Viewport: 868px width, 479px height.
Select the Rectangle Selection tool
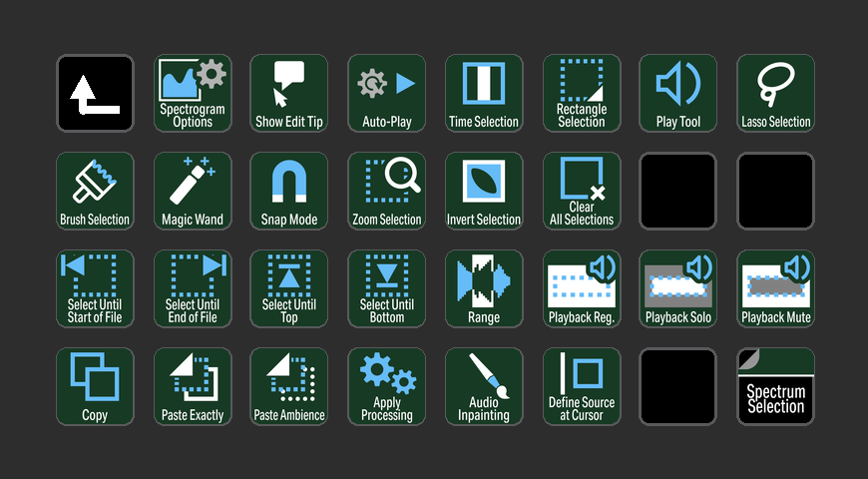coord(582,93)
